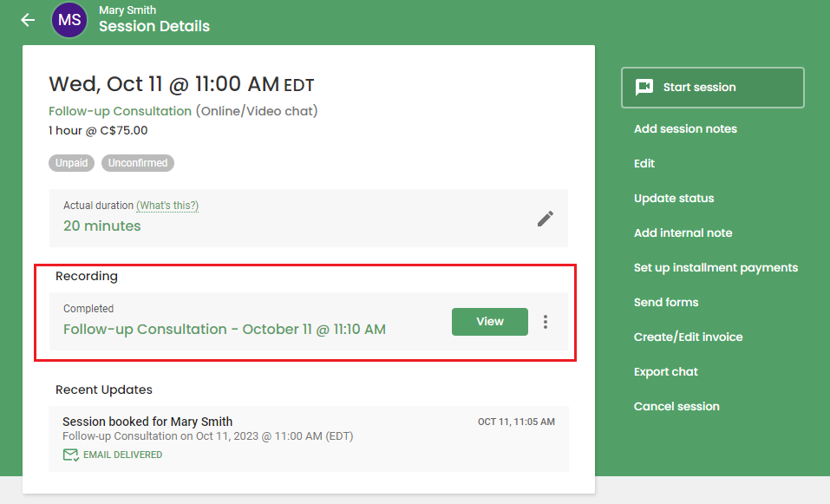The image size is (830, 504).
Task: Select Update status option
Action: click(x=674, y=198)
